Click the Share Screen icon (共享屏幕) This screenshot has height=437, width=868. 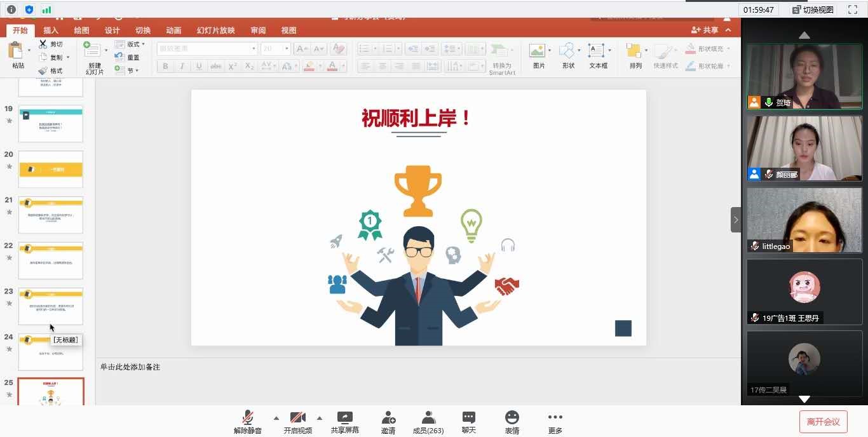click(344, 417)
